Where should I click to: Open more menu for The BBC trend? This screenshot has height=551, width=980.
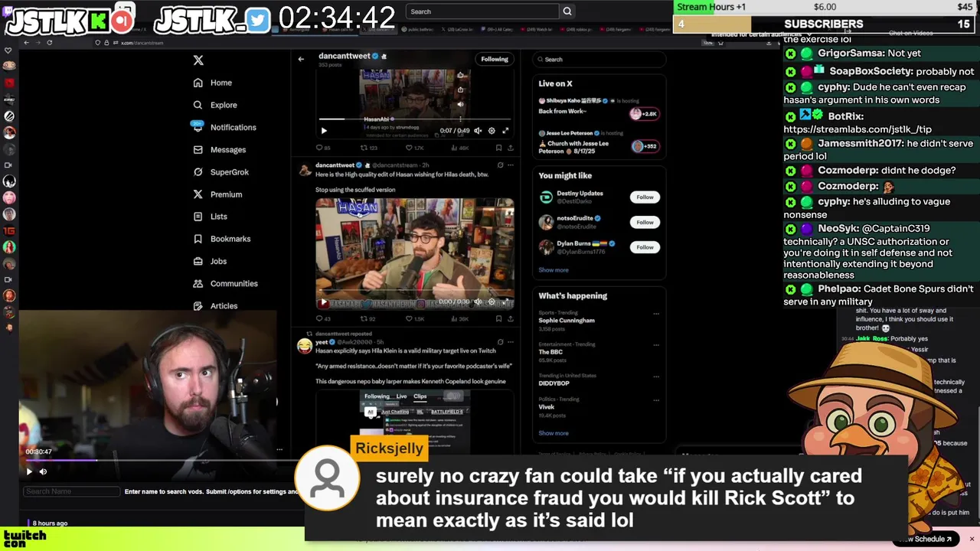pyautogui.click(x=655, y=345)
